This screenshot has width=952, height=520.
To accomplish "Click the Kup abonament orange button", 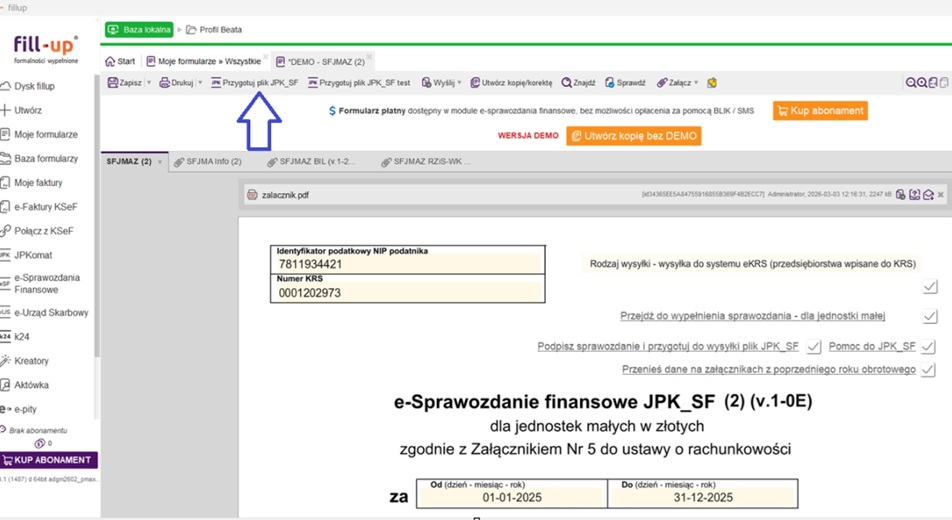I will point(820,111).
